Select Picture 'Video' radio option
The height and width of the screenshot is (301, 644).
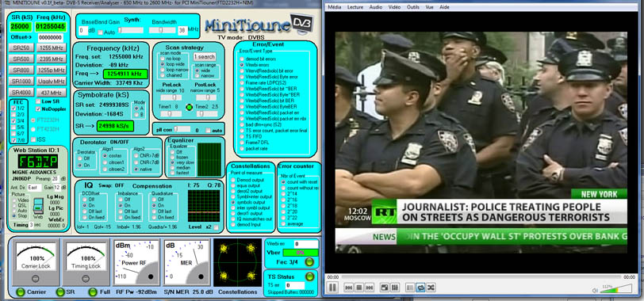point(15,200)
